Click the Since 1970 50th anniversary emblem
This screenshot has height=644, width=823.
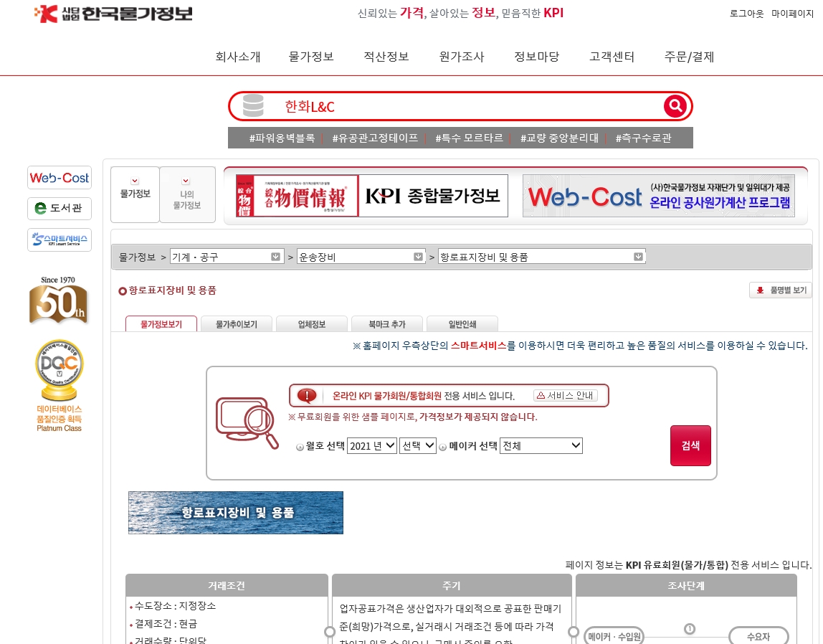58,301
